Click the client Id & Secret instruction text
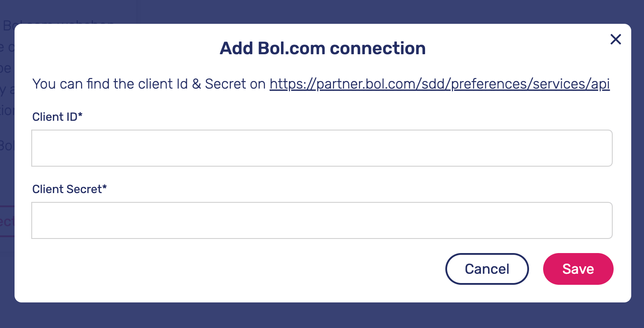 149,84
